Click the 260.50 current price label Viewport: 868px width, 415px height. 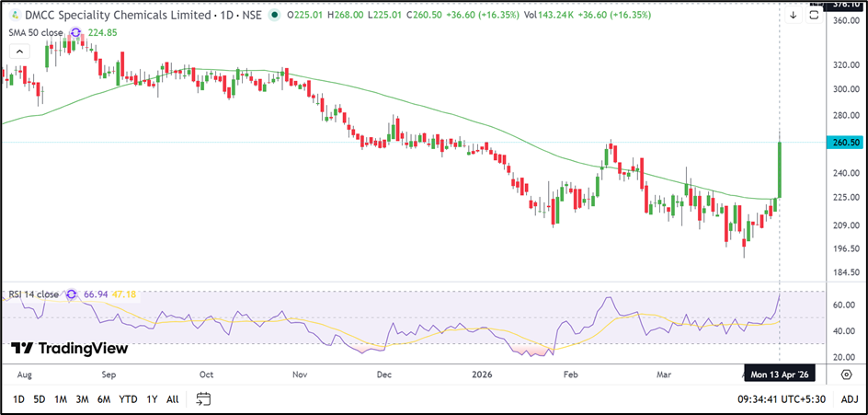845,143
